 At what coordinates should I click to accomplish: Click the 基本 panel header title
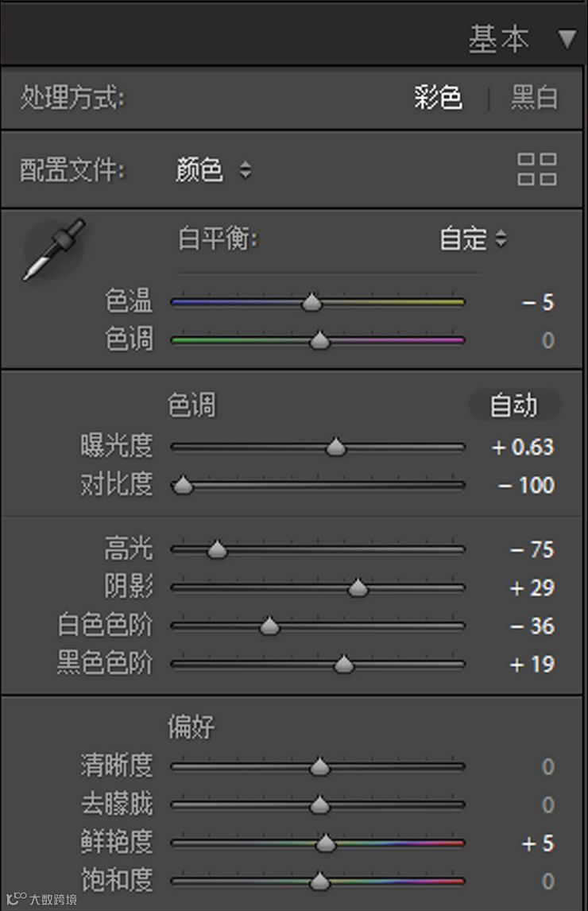[498, 39]
